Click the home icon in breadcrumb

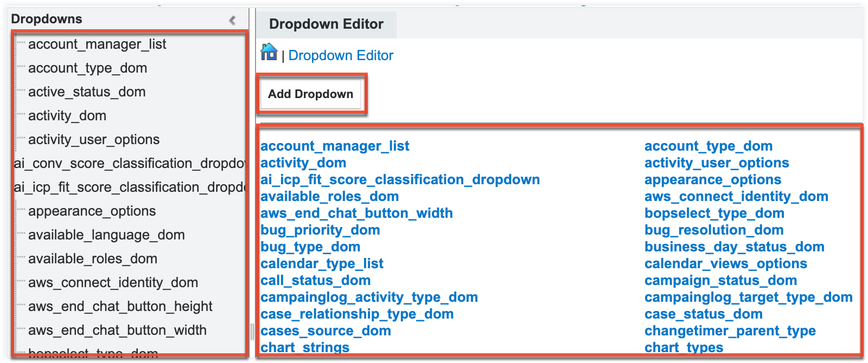[x=269, y=53]
